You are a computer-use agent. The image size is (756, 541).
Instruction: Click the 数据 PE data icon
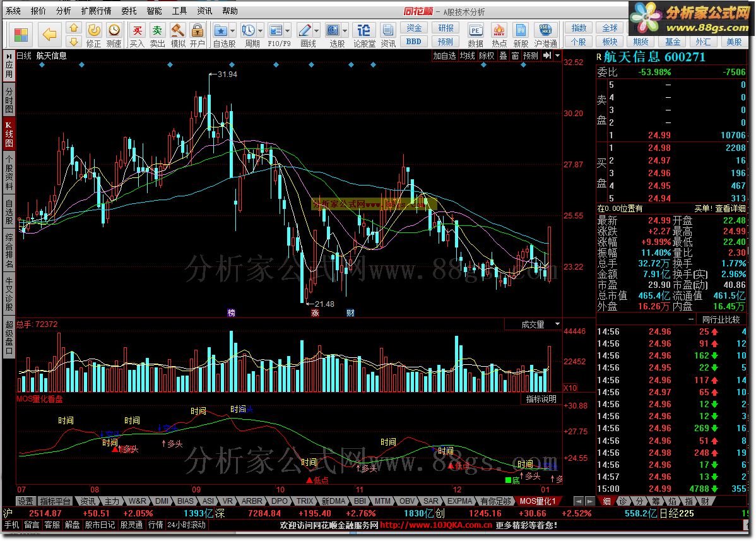pos(475,30)
